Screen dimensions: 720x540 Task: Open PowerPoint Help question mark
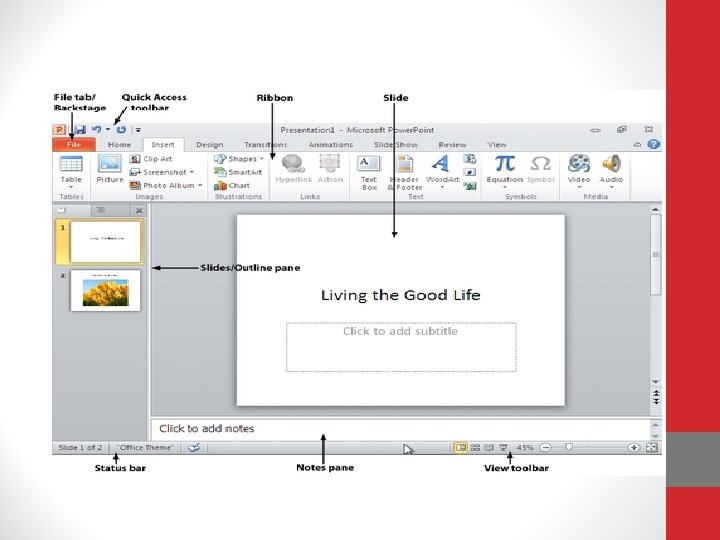[653, 144]
